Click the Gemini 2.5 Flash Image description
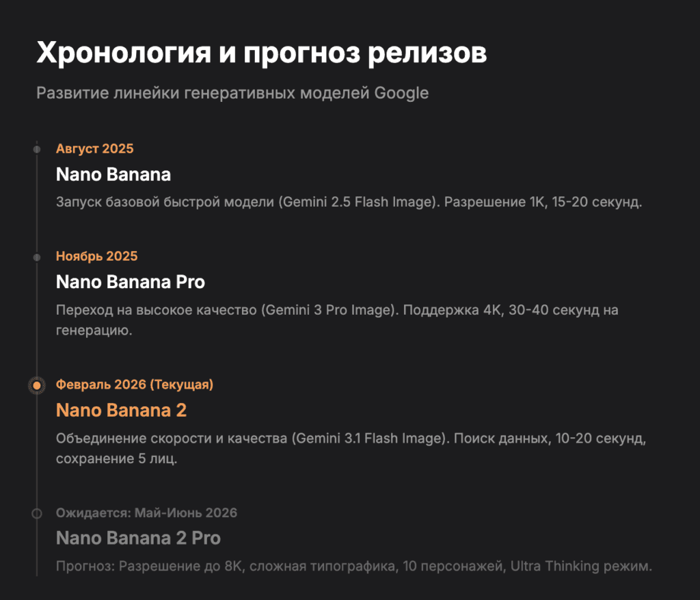700x600 pixels. tap(349, 203)
